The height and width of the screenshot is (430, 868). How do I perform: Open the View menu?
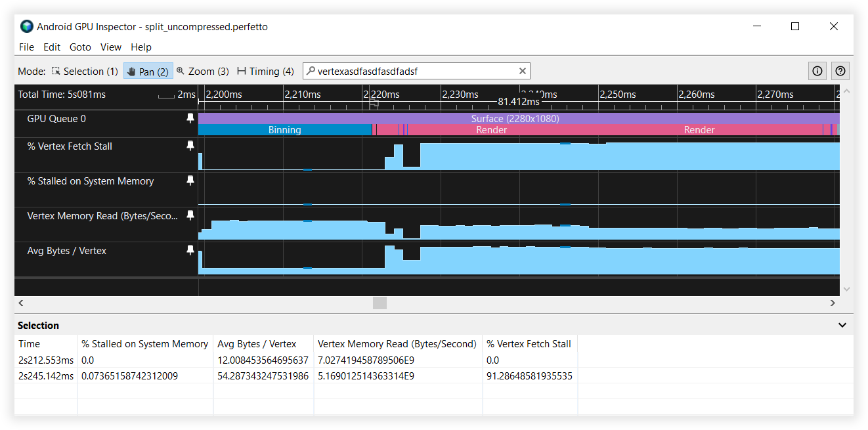coord(110,47)
